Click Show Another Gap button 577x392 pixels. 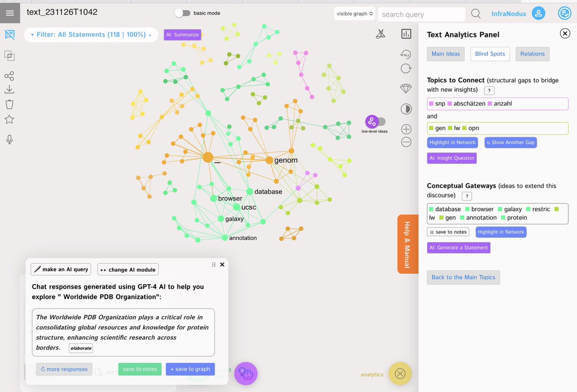[x=510, y=142]
